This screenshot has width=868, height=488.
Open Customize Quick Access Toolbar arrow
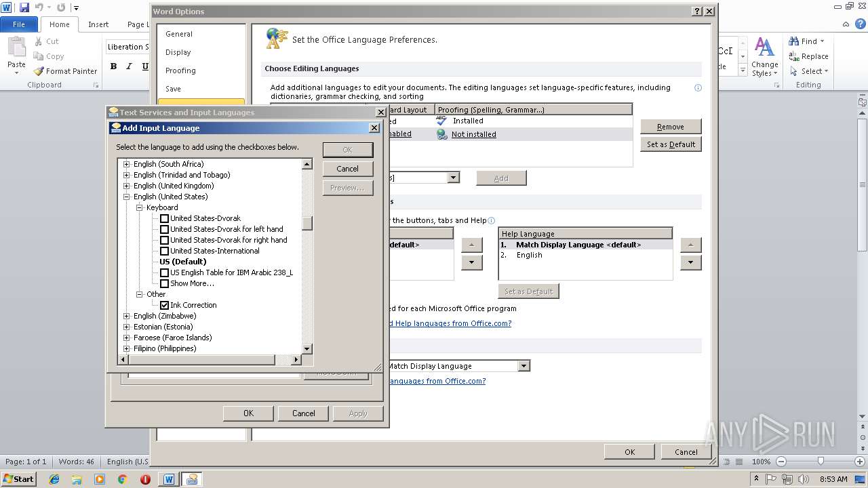click(x=76, y=8)
